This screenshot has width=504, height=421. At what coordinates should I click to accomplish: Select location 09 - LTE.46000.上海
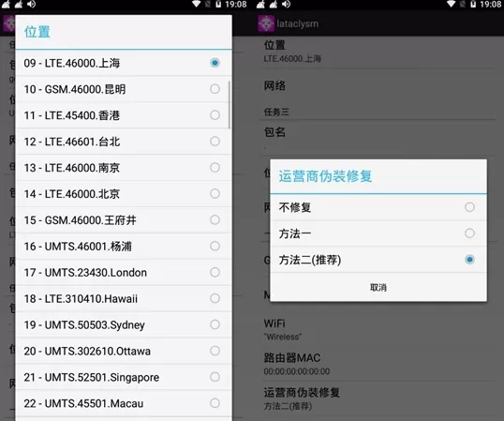click(x=124, y=63)
